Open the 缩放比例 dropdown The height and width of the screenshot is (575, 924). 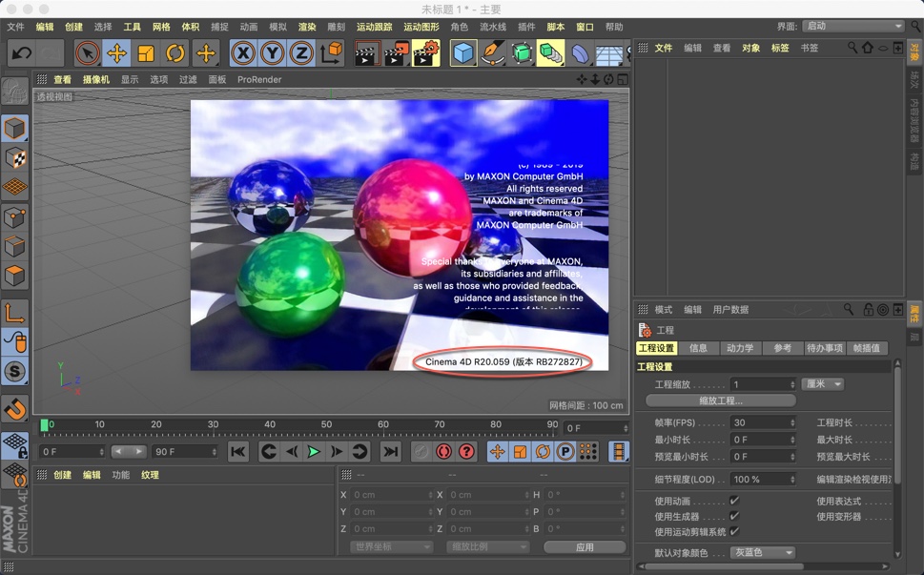[487, 546]
